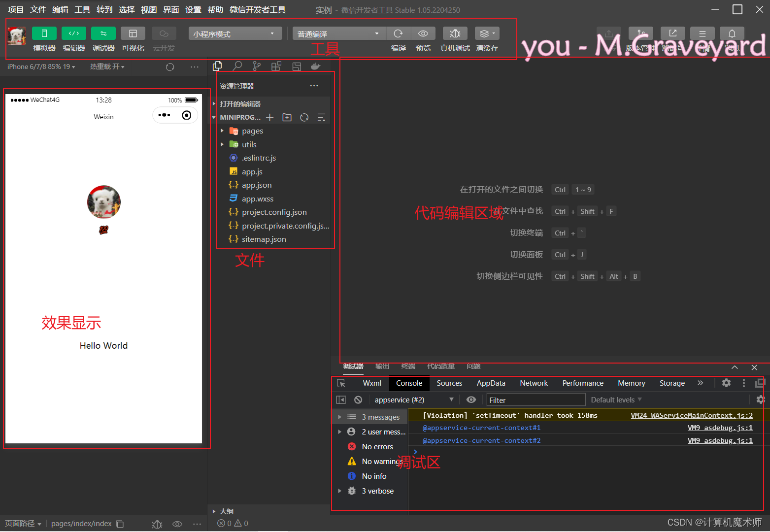
Task: Open 资源管理器 more actions ellipsis
Action: (314, 86)
